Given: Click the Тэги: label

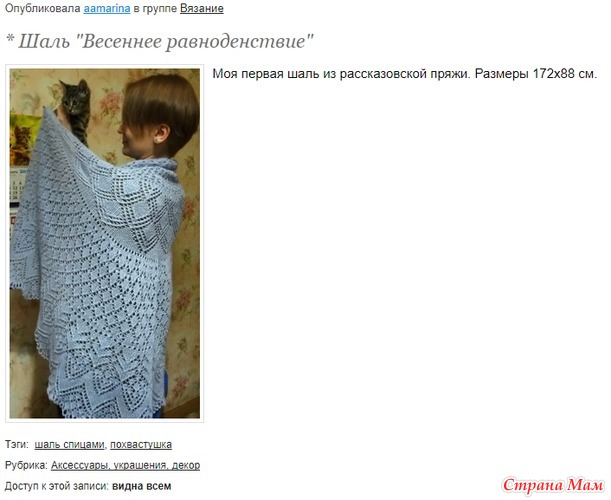Looking at the screenshot, I should tap(17, 444).
